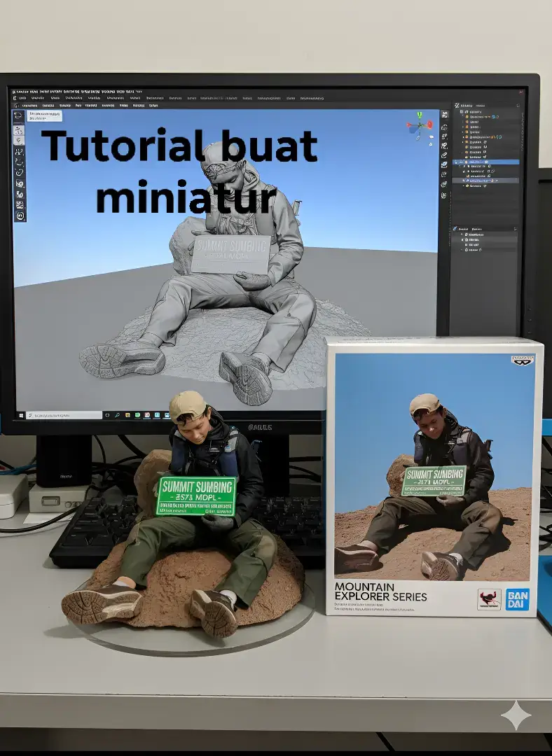The width and height of the screenshot is (552, 756).
Task: Click blue axis on navigation gizmo
Action: 412,129
